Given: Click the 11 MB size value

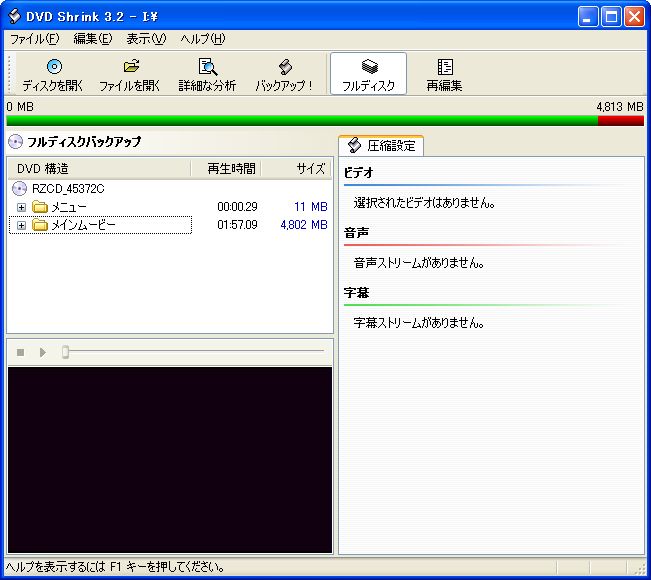Looking at the screenshot, I should pos(311,207).
